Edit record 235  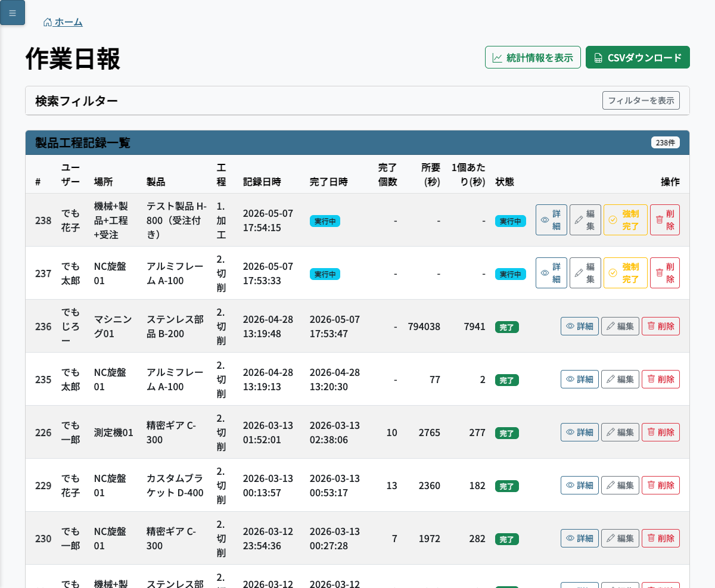(x=620, y=379)
